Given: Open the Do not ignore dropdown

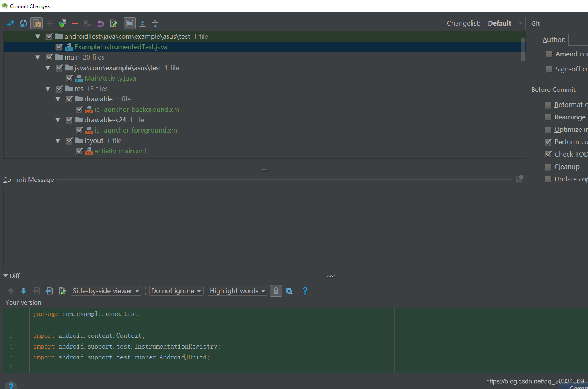Looking at the screenshot, I should click(x=176, y=291).
